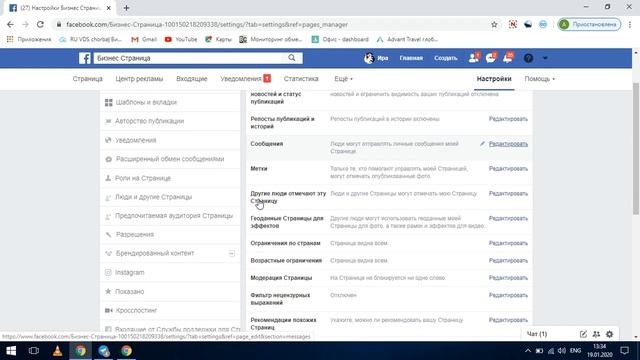Image resolution: width=640 pixels, height=360 pixels.
Task: Expand the Помощь dropdown
Action: [540, 79]
